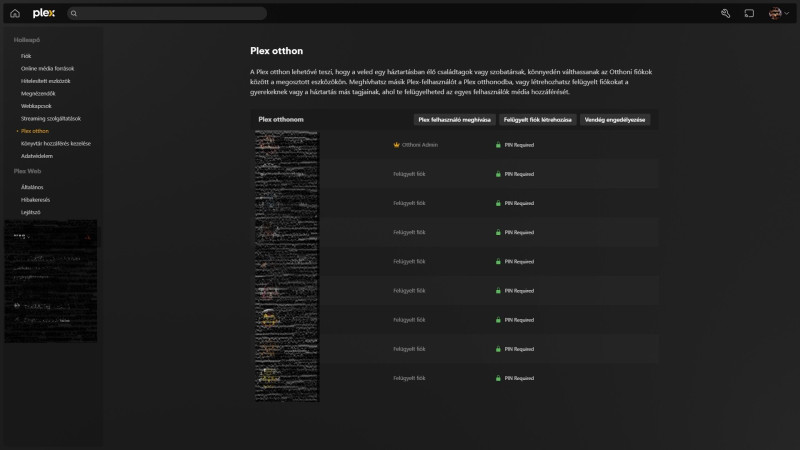
Task: Click the magnifier icon in search bar
Action: pyautogui.click(x=73, y=13)
